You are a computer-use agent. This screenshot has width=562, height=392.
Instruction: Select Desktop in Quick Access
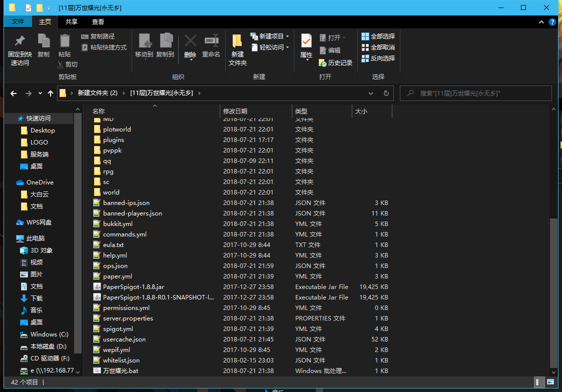pyautogui.click(x=43, y=130)
